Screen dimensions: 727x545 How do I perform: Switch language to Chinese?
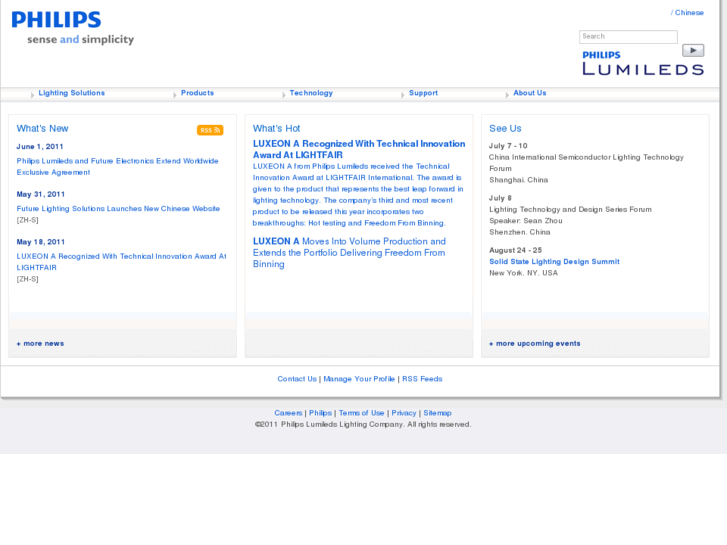(689, 13)
